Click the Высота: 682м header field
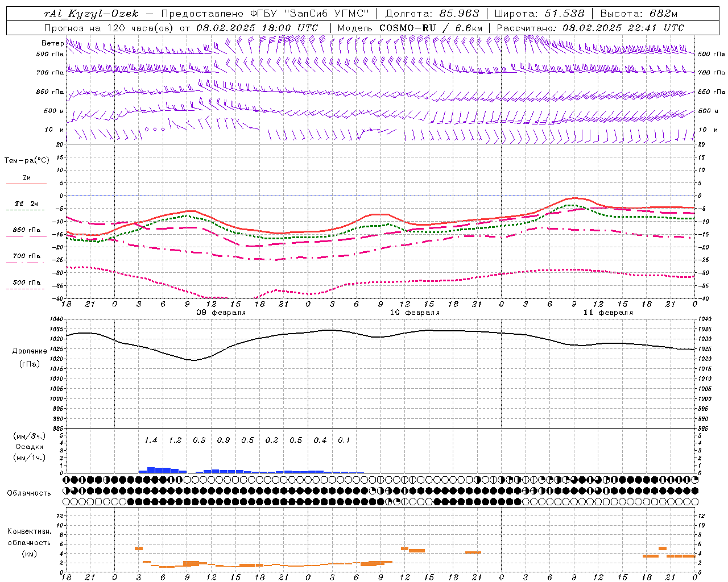Screen dimensions: 728x582 point(639,14)
